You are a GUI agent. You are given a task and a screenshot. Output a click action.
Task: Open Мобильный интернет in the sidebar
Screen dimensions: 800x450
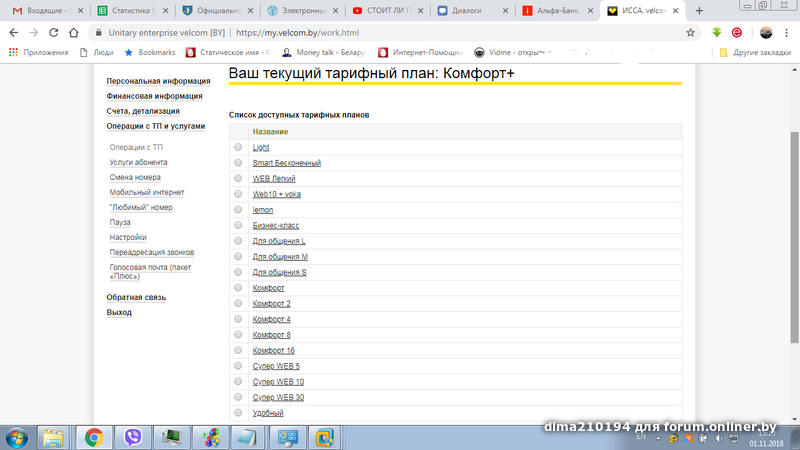[147, 192]
